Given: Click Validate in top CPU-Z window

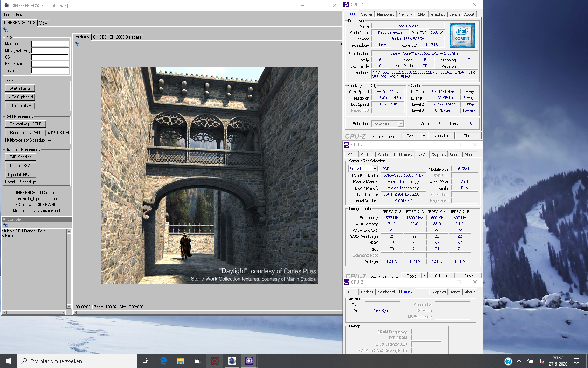Looking at the screenshot, I should click(441, 136).
